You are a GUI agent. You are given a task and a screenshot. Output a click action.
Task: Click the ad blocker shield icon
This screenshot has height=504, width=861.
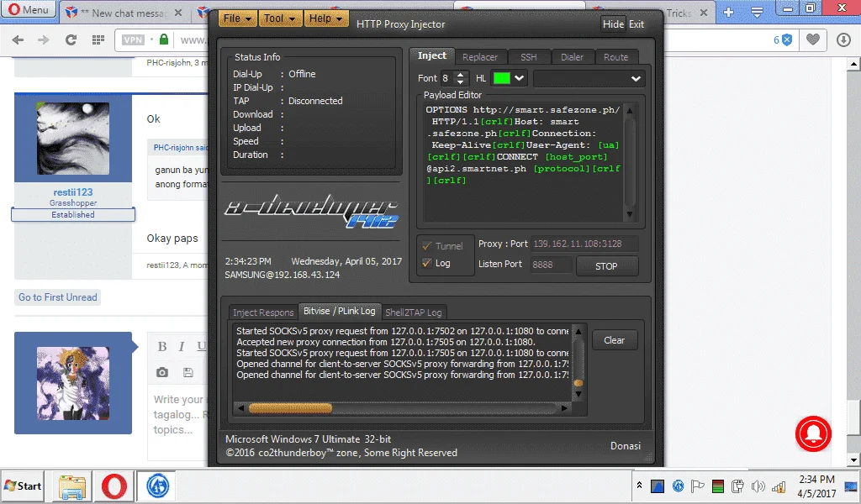(x=787, y=39)
